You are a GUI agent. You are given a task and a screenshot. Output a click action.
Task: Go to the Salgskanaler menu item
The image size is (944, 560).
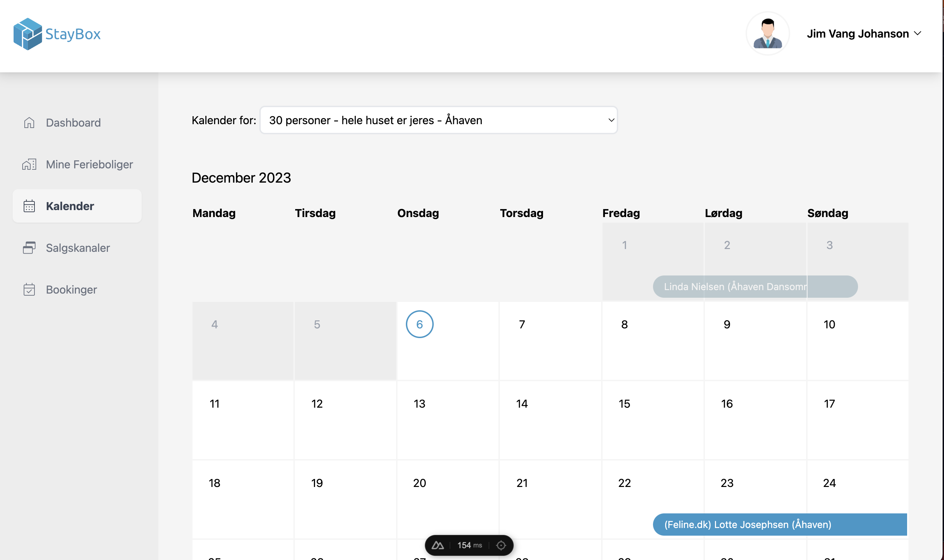78,248
